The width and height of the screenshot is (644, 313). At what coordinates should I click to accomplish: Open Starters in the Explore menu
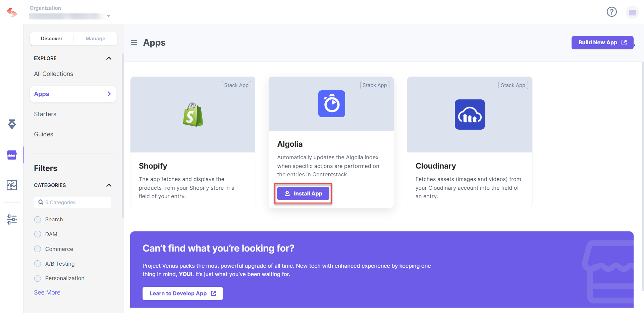(45, 114)
